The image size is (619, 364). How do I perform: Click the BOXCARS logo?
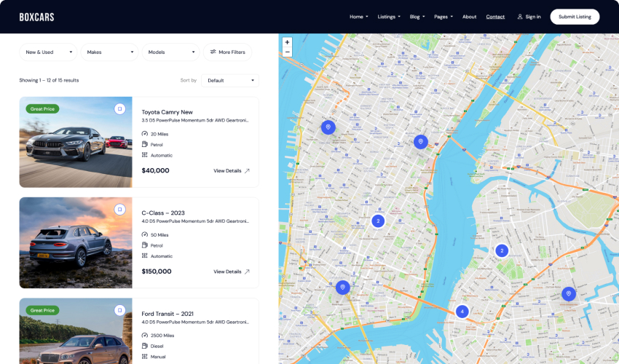pyautogui.click(x=36, y=17)
